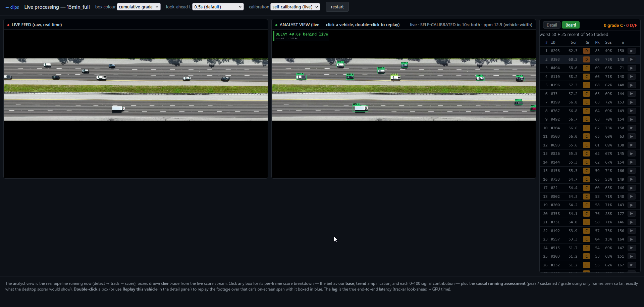Click the live feed video panel
644x307 pixels.
(x=136, y=104)
